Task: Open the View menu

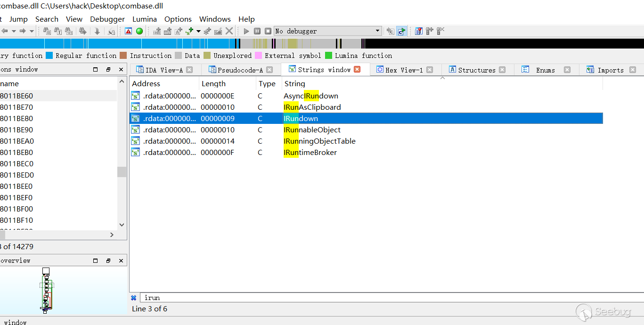Action: [x=74, y=19]
